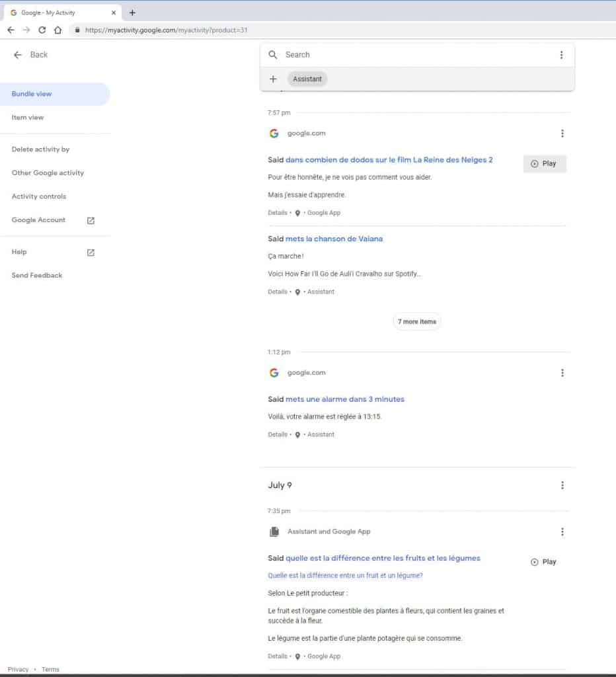Select Item view in the sidebar

(x=28, y=118)
